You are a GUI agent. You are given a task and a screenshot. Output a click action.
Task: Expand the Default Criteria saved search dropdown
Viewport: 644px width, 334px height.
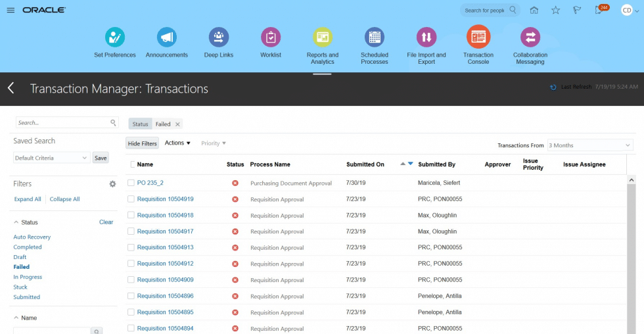click(51, 158)
